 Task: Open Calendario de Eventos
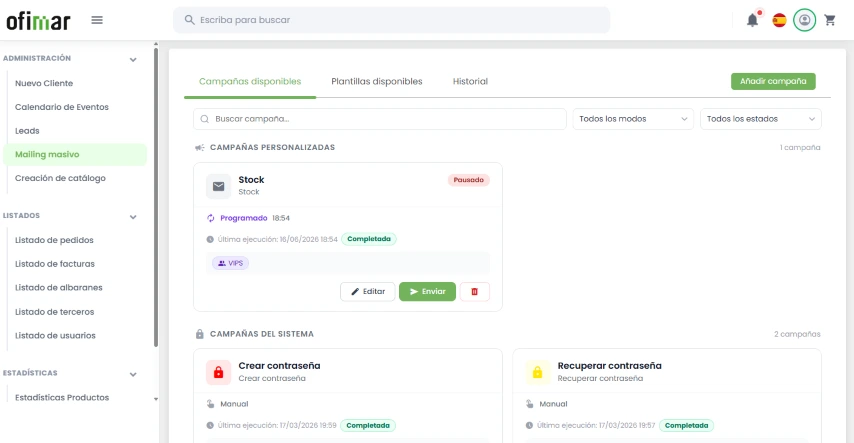tap(62, 107)
